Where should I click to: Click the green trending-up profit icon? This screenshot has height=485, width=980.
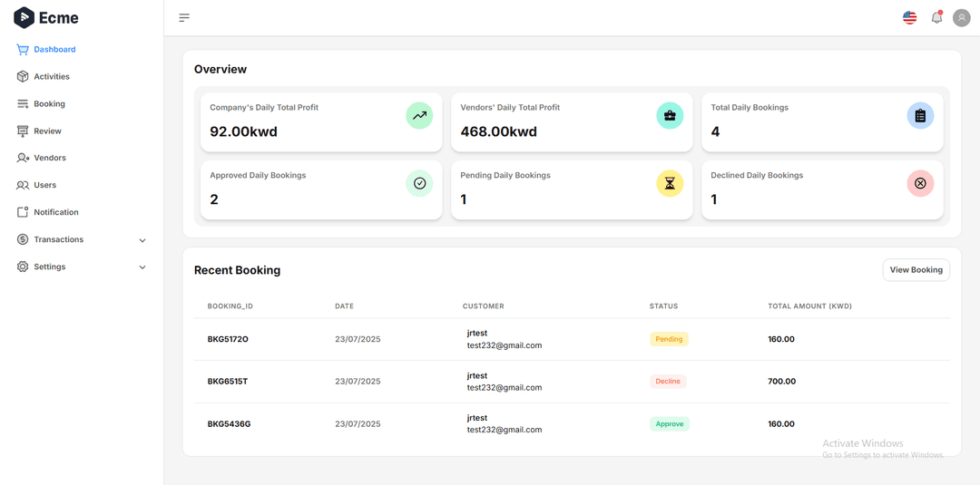pos(419,115)
